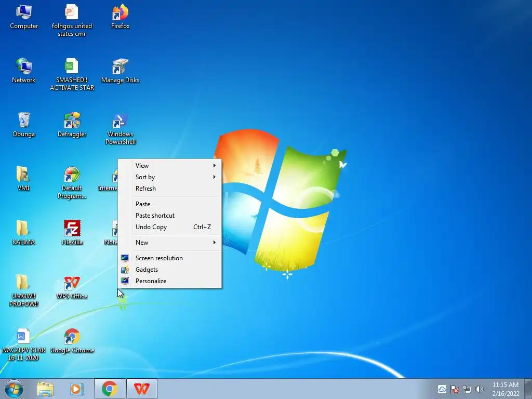
Task: Open the taskbar clock showing 11:15 AM
Action: click(506, 389)
